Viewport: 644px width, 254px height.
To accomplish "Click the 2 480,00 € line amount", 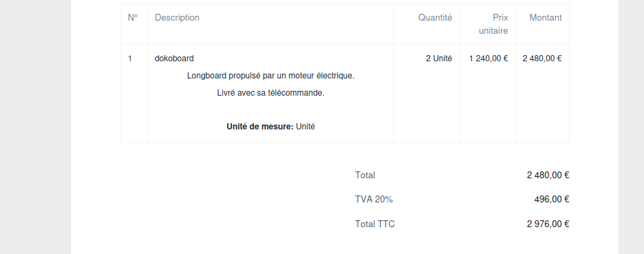I will click(x=542, y=59).
